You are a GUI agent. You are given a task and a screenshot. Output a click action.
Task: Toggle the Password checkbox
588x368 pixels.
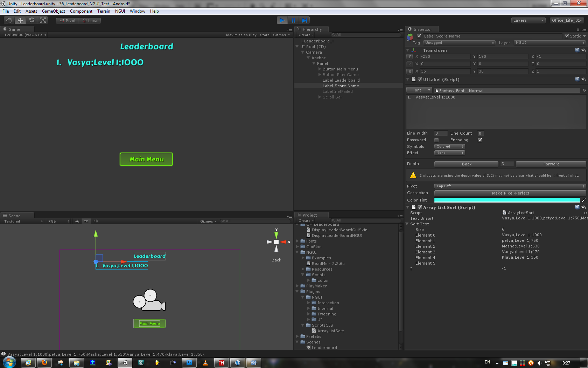click(x=436, y=140)
